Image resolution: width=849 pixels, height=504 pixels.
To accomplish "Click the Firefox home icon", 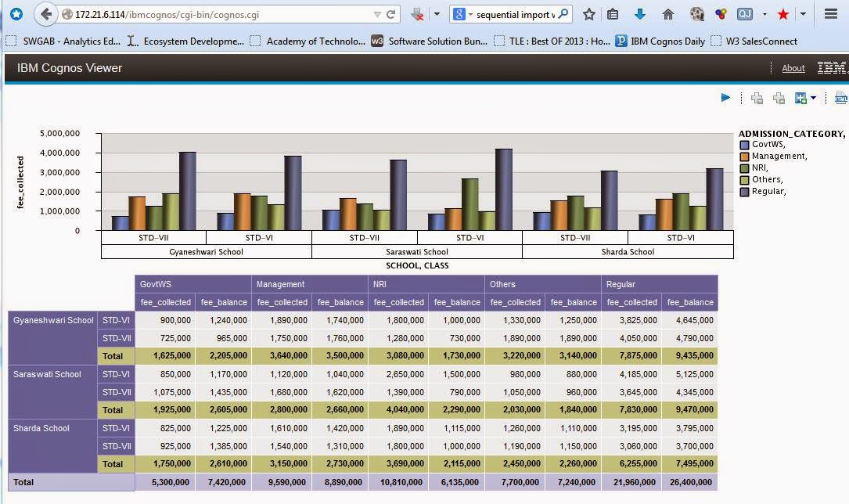I will point(668,13).
